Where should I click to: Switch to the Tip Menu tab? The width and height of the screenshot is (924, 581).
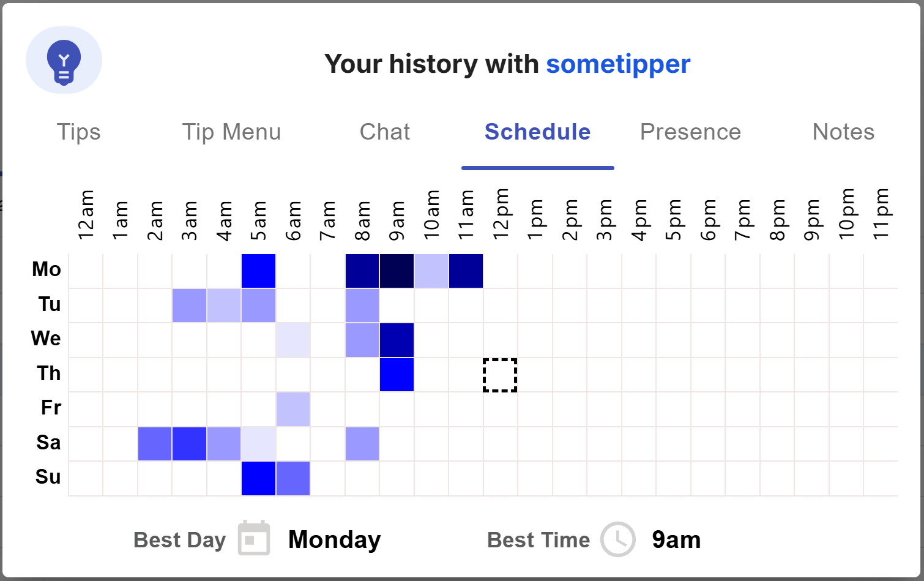pyautogui.click(x=231, y=132)
